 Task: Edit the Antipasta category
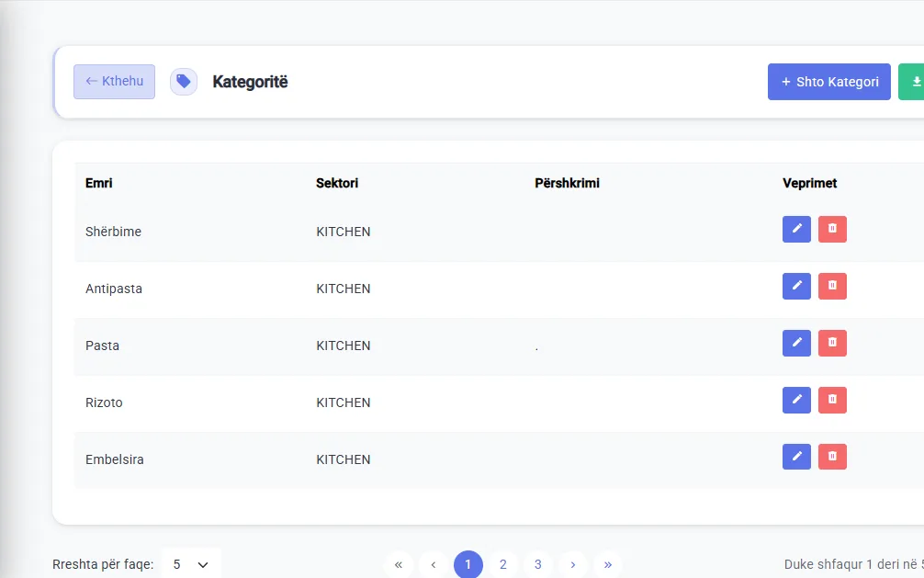pyautogui.click(x=796, y=286)
